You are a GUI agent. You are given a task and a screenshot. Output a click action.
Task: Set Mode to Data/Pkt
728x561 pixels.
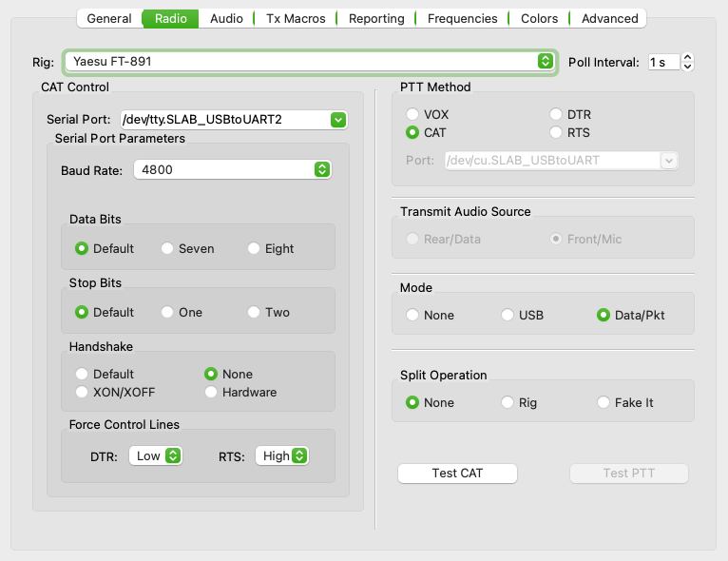(630, 315)
